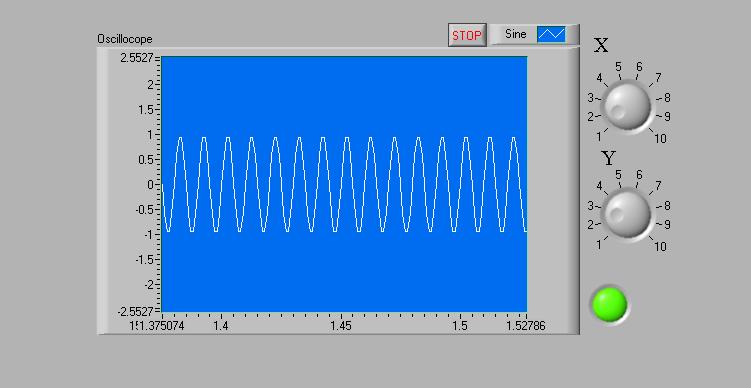Click the blue plot line sample icon

tap(551, 34)
